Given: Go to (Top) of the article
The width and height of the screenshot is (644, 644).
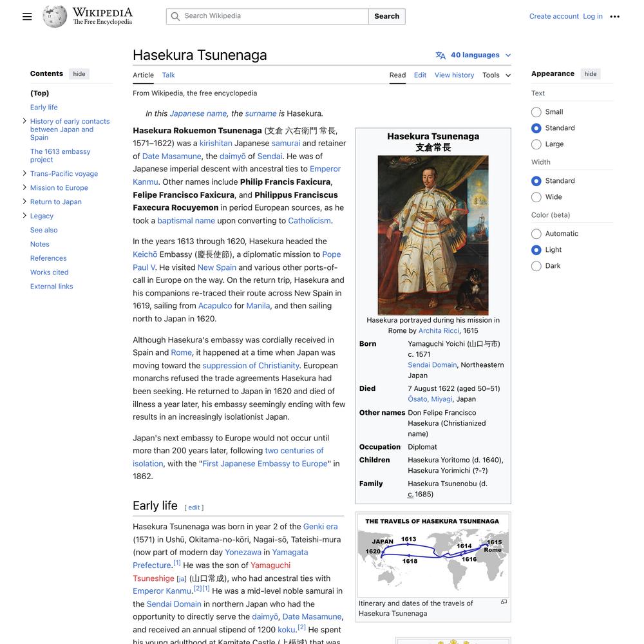Looking at the screenshot, I should (x=39, y=93).
